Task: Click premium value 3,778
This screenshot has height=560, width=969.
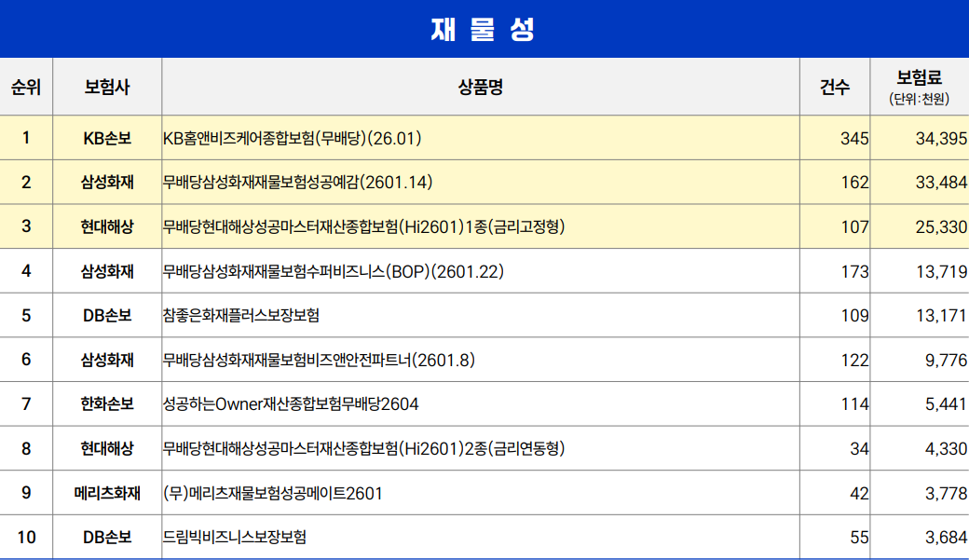Action: pos(946,494)
